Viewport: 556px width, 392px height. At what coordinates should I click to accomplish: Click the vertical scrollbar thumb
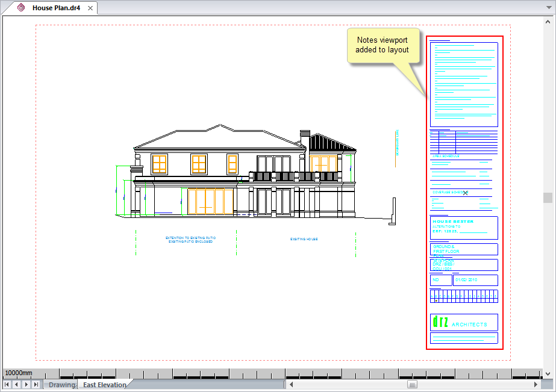[548, 198]
